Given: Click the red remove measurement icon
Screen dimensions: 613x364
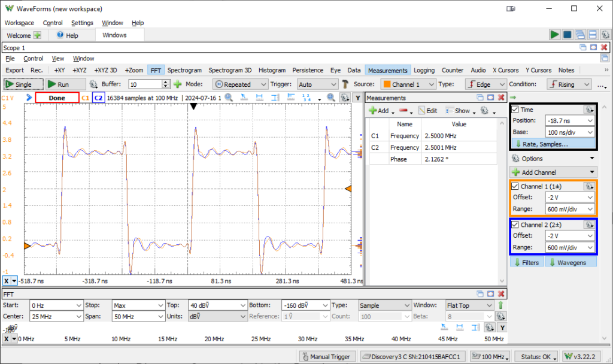Looking at the screenshot, I should tap(403, 111).
